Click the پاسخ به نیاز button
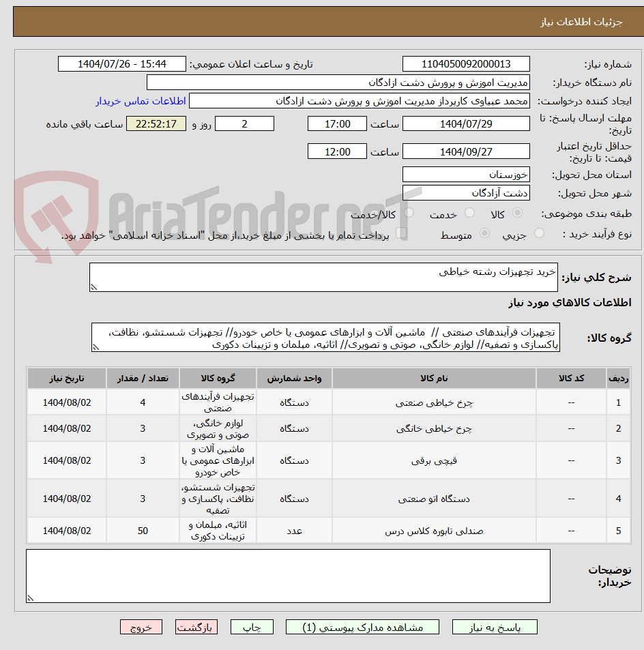 click(x=495, y=626)
